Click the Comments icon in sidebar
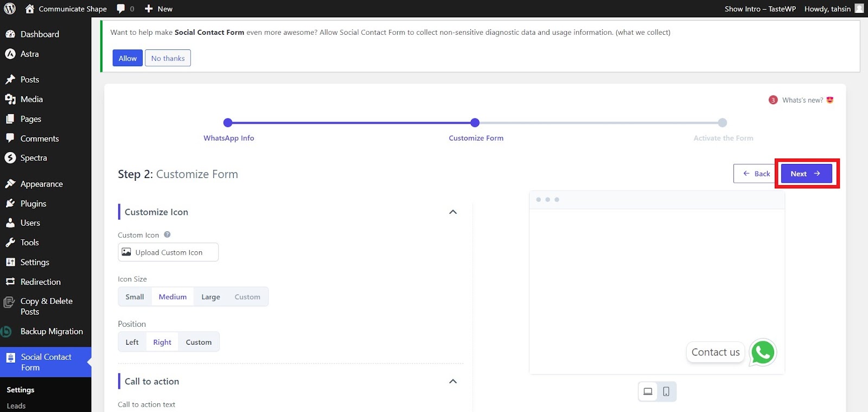 pyautogui.click(x=10, y=138)
